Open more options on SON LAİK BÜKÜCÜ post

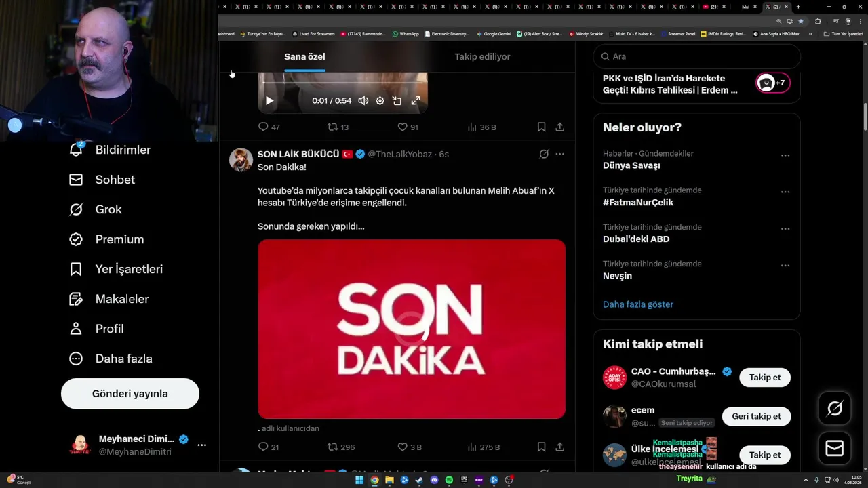[x=559, y=154]
